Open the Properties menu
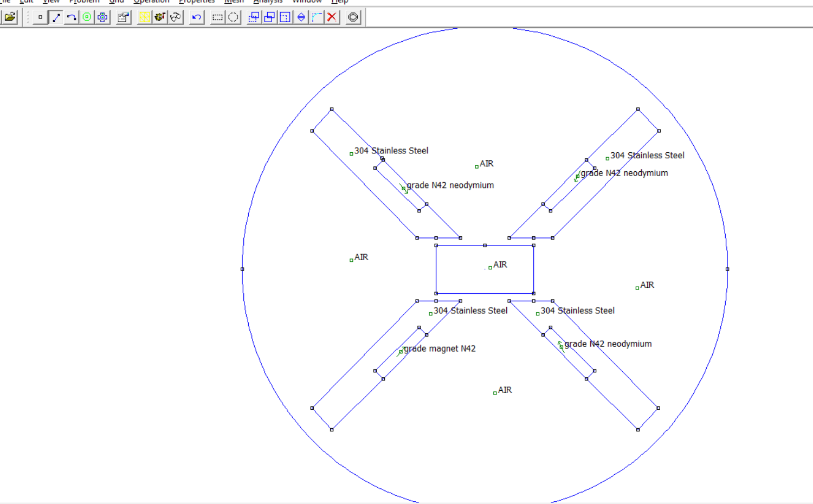This screenshot has height=504, width=813. coord(197,2)
